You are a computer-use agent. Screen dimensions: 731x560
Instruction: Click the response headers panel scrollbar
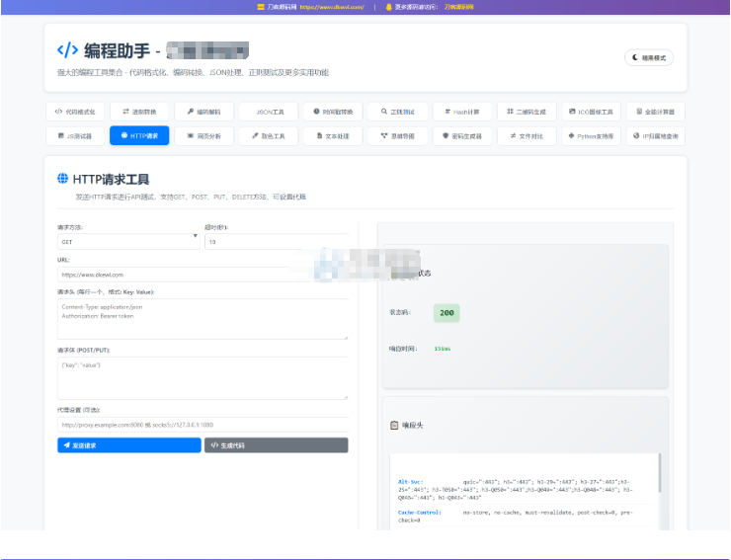[x=659, y=473]
